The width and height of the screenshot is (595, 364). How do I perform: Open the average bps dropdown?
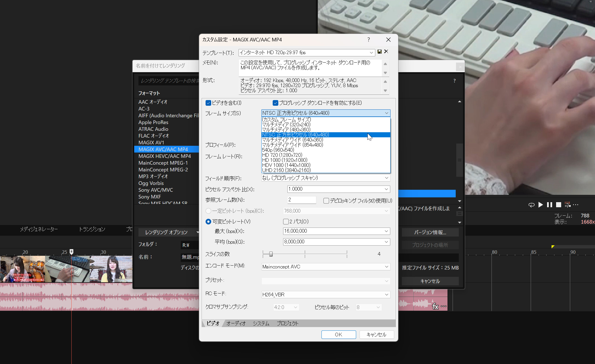click(337, 242)
